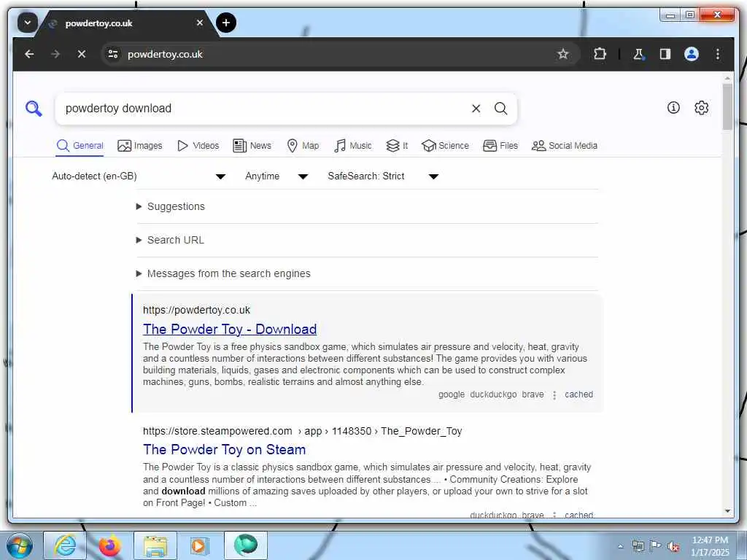Open the Action Center flag tray icon
The width and height of the screenshot is (747, 560).
(x=656, y=546)
